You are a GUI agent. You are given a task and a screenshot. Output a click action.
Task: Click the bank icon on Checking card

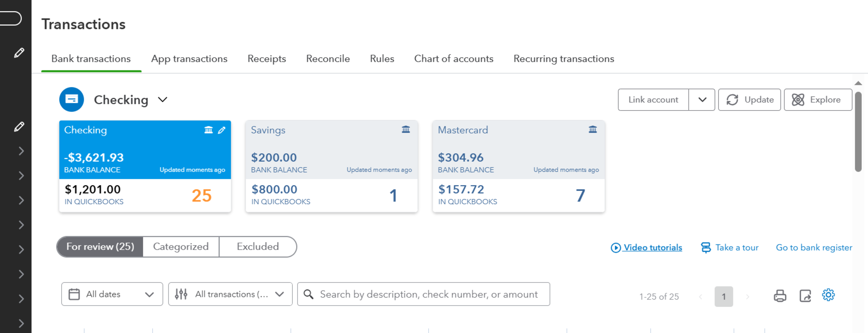208,130
